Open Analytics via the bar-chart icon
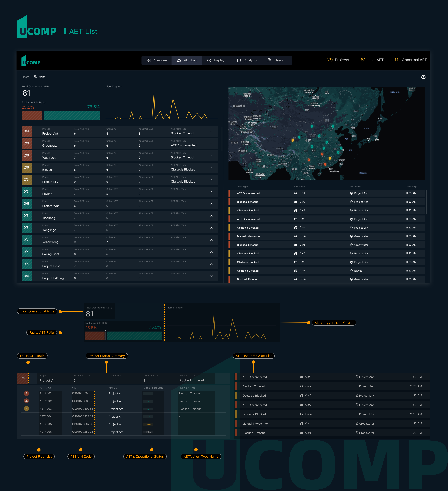Viewport: 448px width, 491px height. coord(239,60)
